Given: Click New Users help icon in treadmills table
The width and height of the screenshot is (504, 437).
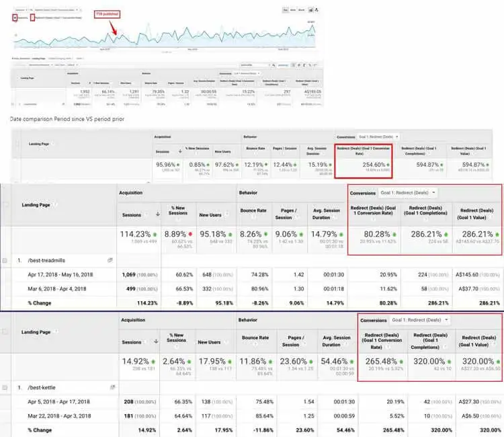Looking at the screenshot, I should pos(227,214).
